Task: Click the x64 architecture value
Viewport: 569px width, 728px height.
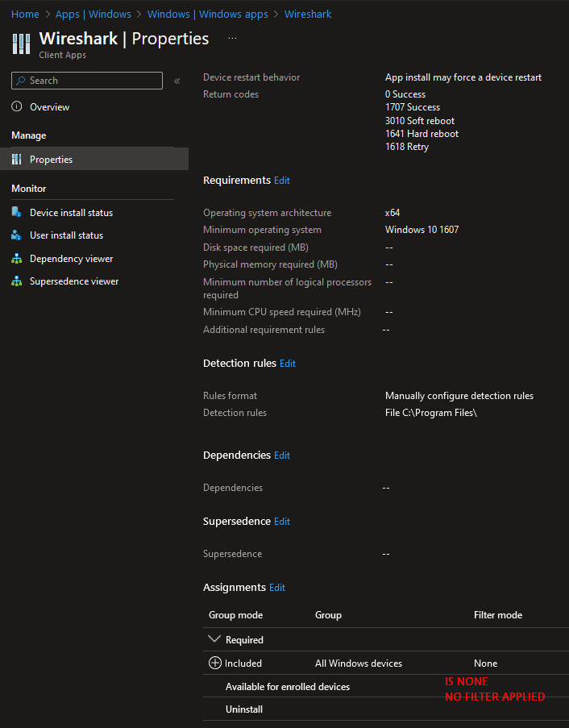Action: [x=392, y=212]
